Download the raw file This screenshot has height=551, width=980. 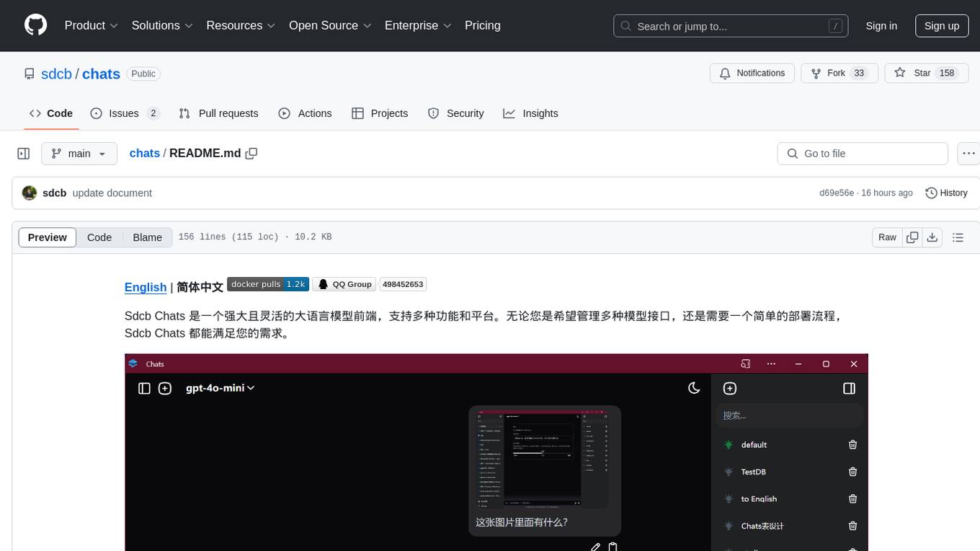point(932,237)
